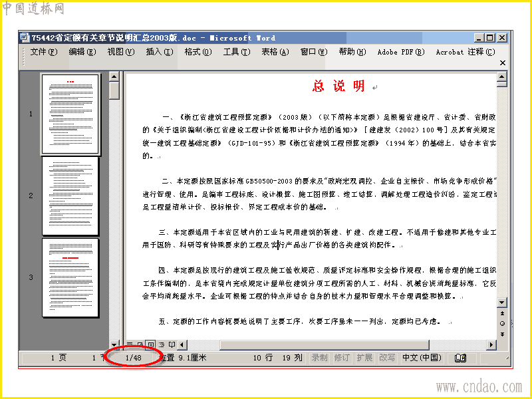Screen dimensions: 532x399
Task: Select page 2 thumbnail
Action: (70, 196)
